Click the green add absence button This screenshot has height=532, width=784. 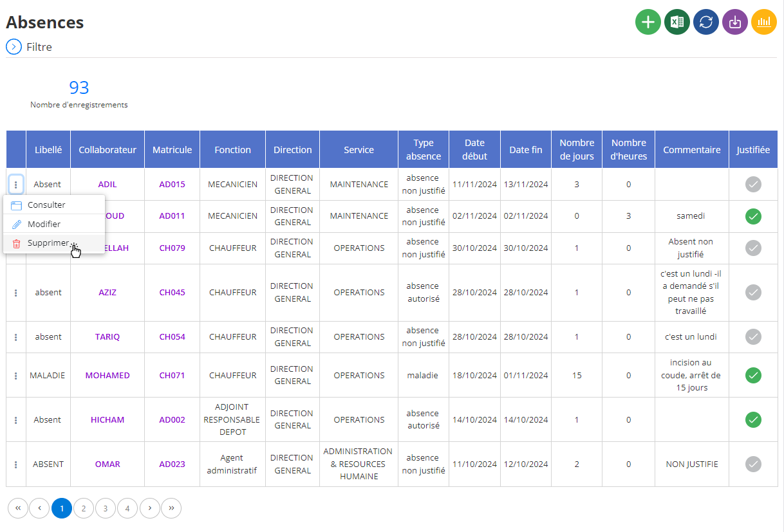click(648, 22)
